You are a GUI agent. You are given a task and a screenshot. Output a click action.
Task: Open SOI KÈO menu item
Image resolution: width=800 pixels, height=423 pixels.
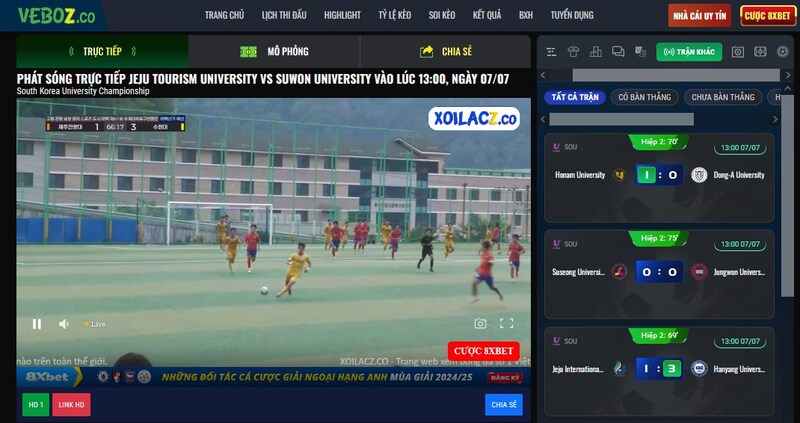click(442, 15)
